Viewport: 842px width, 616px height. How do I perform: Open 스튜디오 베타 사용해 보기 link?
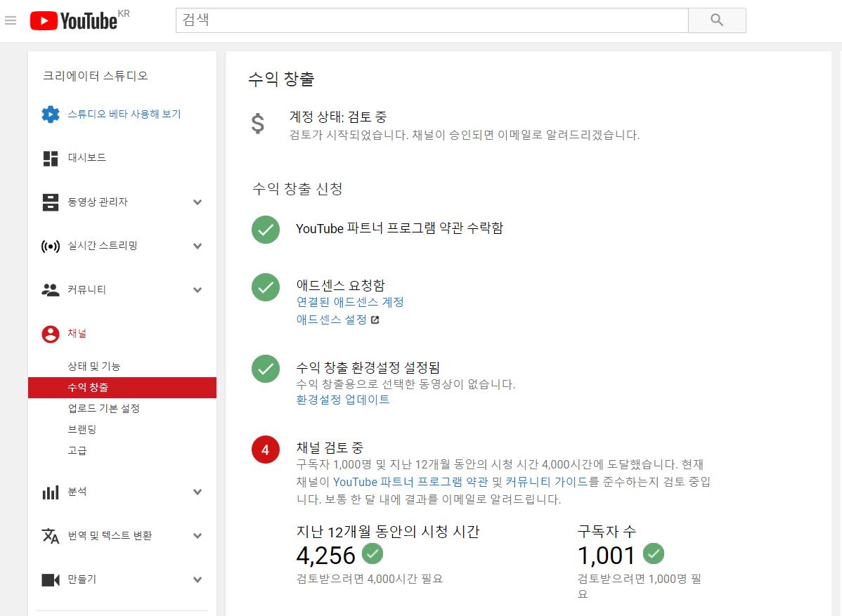[124, 114]
